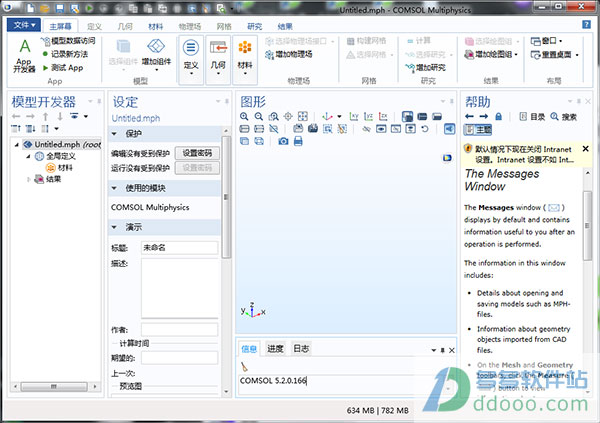Switch to default 3D axis view icon
Image resolution: width=600 pixels, height=423 pixels.
click(327, 116)
